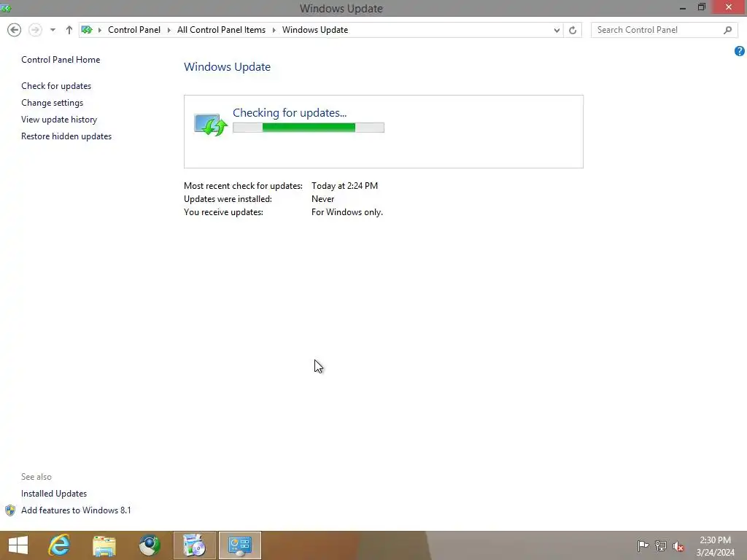The height and width of the screenshot is (560, 747).
Task: Select All Control Panel Items breadcrumb
Action: (221, 30)
